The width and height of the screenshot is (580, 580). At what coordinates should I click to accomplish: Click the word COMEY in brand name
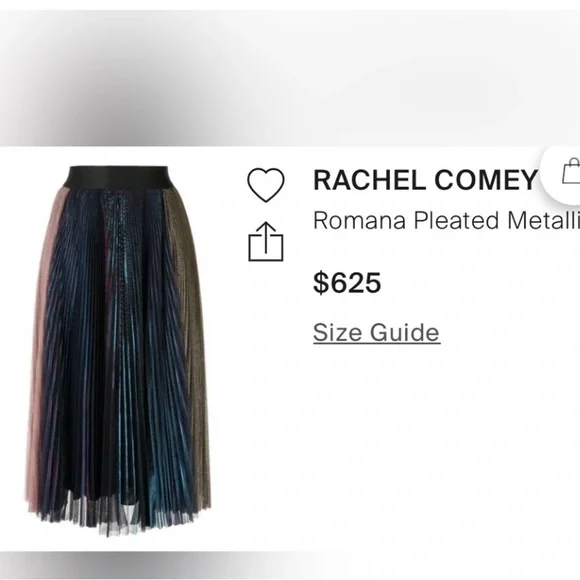pos(486,180)
